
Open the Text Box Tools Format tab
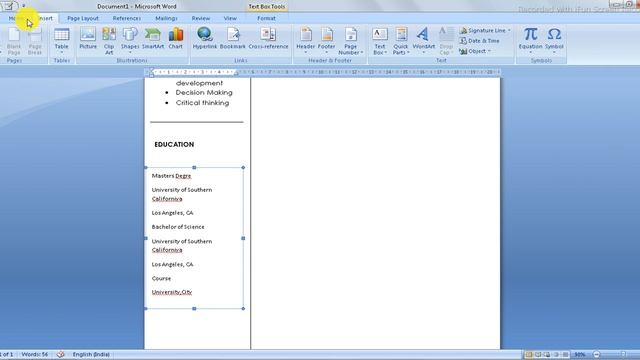point(266,18)
